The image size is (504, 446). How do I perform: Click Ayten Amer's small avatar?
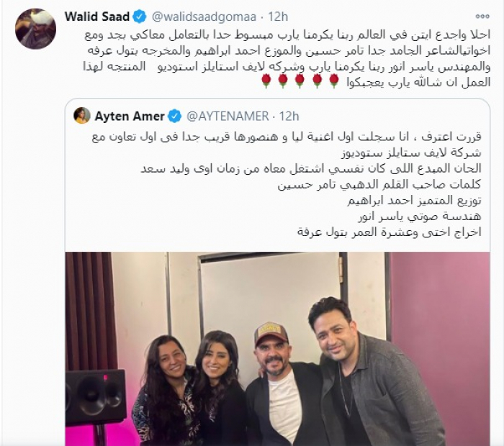[x=82, y=116]
